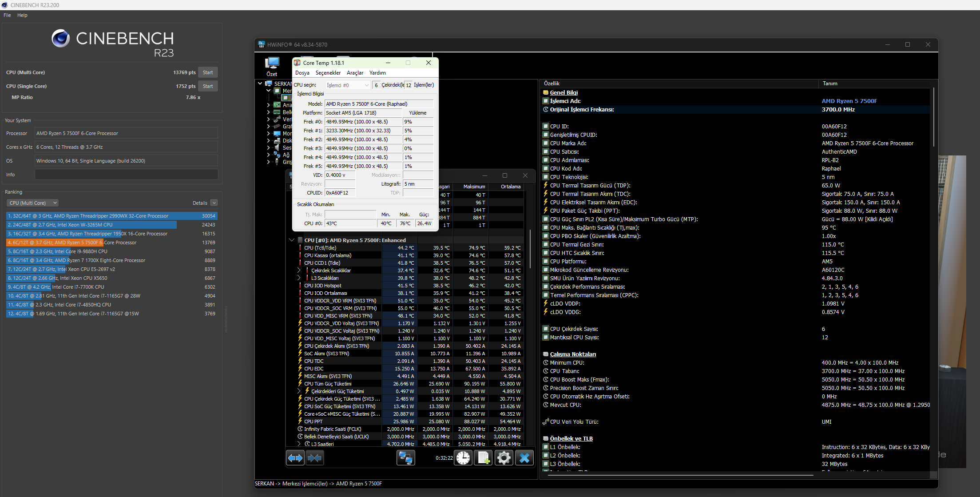The height and width of the screenshot is (497, 980).
Task: Select the İşlemci Adı property row
Action: [x=735, y=101]
